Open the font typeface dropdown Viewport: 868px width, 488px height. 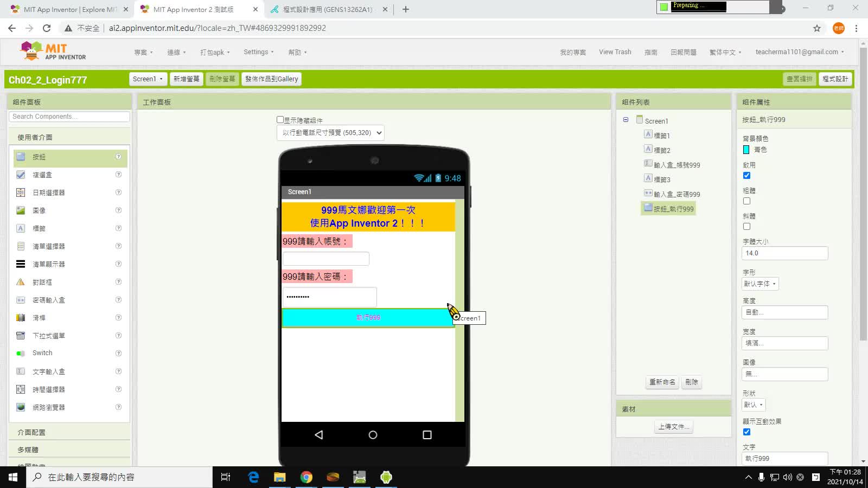[x=760, y=284]
